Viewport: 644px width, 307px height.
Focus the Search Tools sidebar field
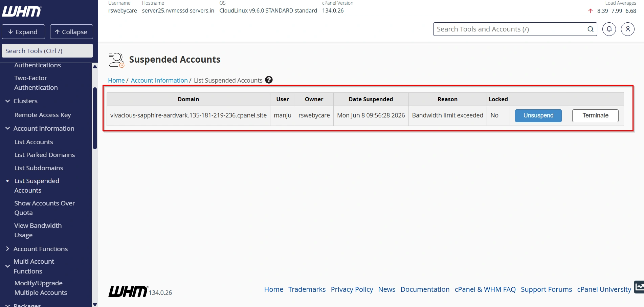[x=47, y=51]
